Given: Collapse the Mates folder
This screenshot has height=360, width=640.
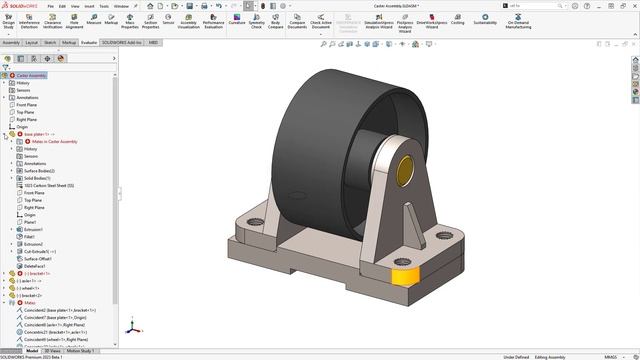Looking at the screenshot, I should [x=4, y=303].
